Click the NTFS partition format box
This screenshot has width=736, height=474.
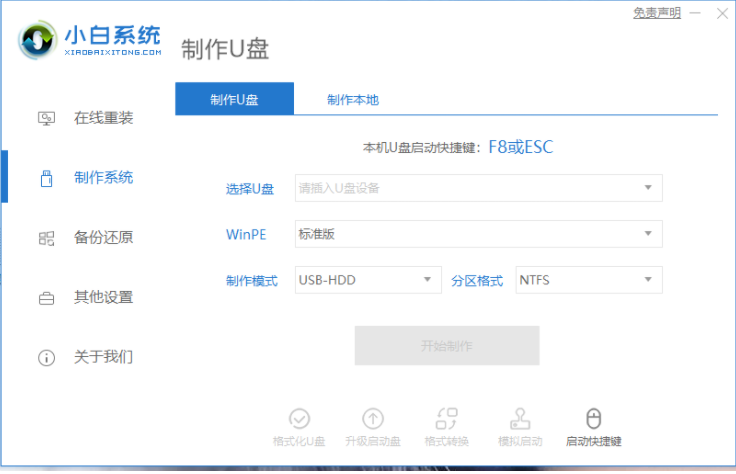(589, 280)
